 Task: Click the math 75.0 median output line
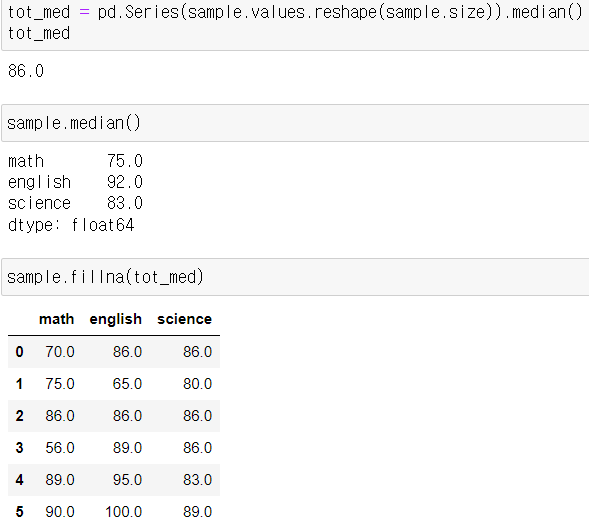(75, 161)
